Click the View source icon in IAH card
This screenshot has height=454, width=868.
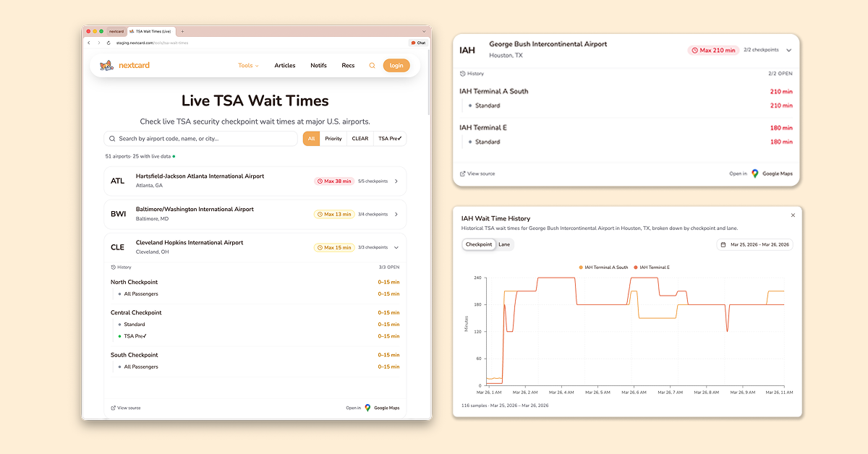click(x=463, y=174)
